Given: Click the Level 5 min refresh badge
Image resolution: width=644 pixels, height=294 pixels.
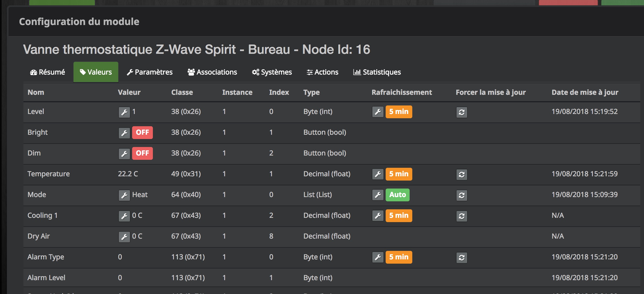Looking at the screenshot, I should click(399, 112).
